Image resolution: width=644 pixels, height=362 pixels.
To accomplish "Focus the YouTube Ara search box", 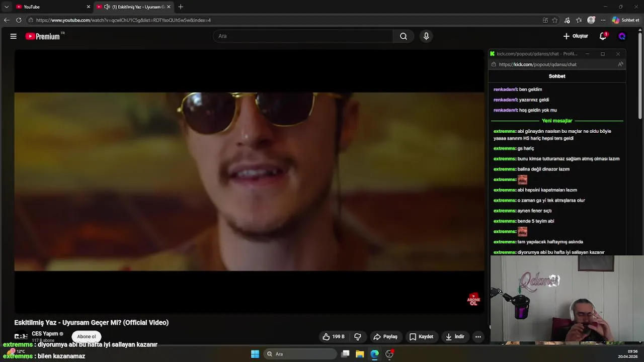I will 303,36.
